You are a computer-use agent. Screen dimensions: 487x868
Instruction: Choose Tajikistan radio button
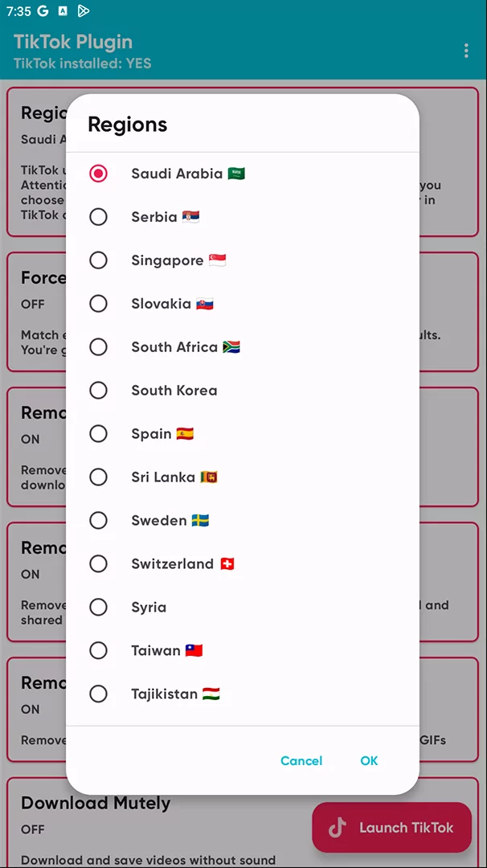click(x=98, y=694)
